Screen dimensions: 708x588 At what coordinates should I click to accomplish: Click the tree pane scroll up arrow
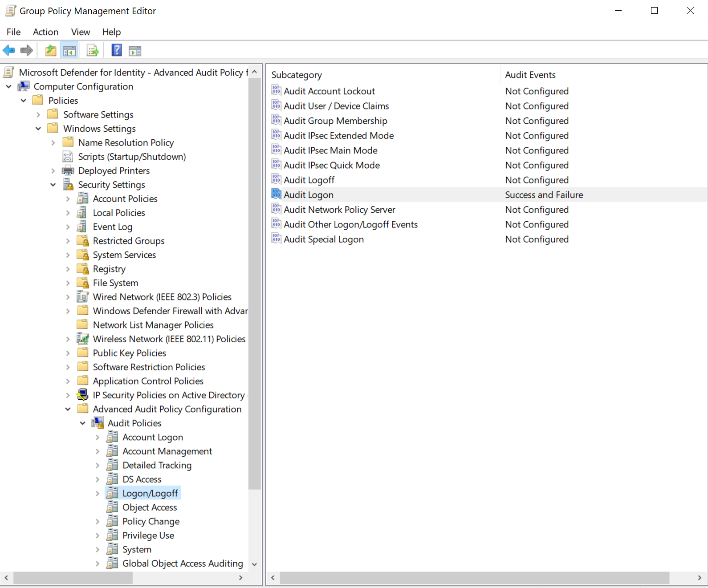tap(254, 72)
